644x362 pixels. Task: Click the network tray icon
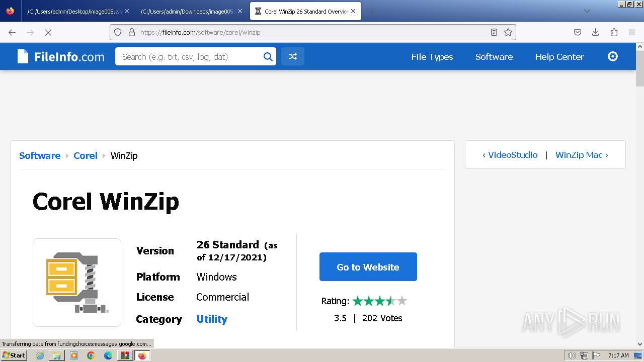pyautogui.click(x=584, y=355)
